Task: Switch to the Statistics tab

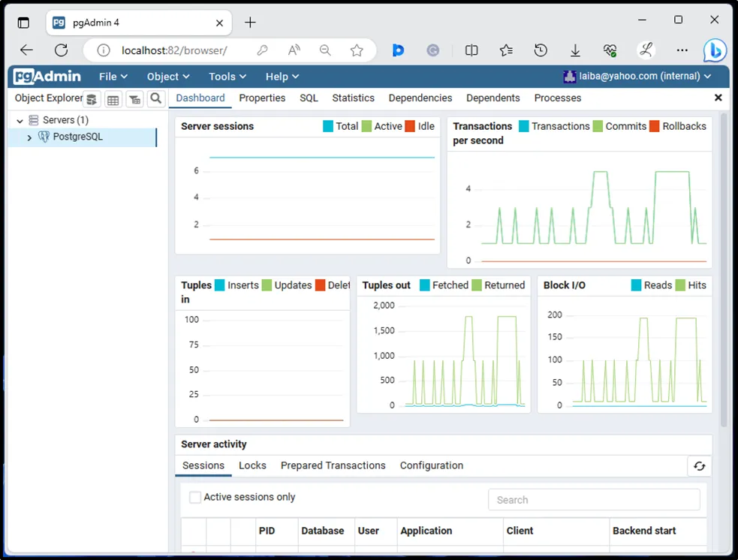Action: pyautogui.click(x=353, y=98)
